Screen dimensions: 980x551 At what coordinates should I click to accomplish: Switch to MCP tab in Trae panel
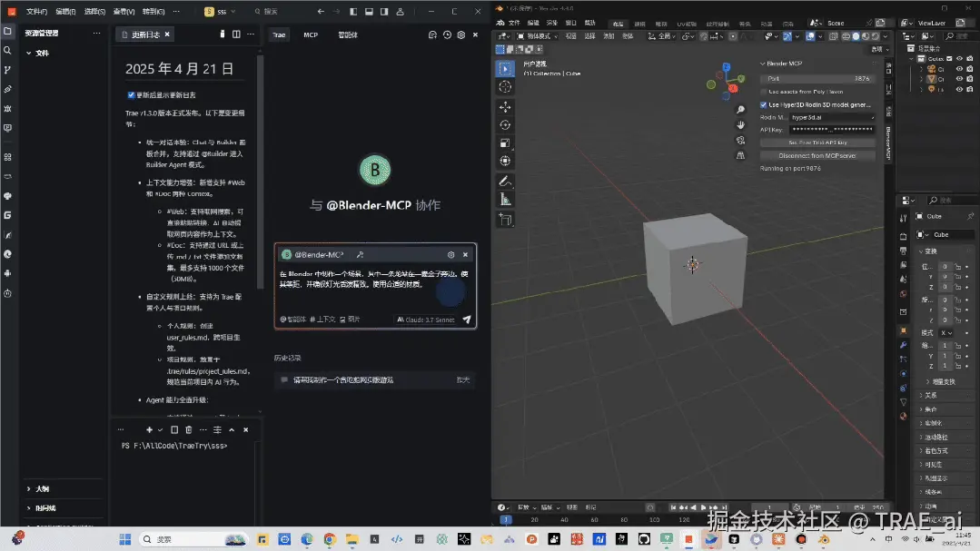pyautogui.click(x=311, y=35)
